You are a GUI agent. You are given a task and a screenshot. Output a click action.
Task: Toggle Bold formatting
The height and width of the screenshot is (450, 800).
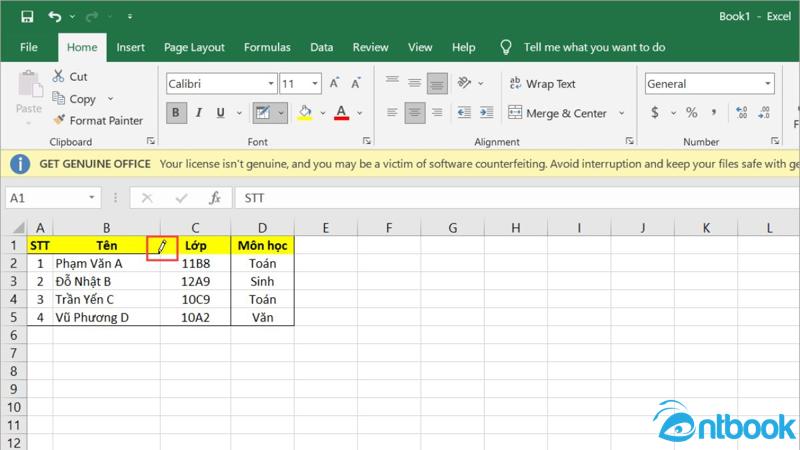176,113
